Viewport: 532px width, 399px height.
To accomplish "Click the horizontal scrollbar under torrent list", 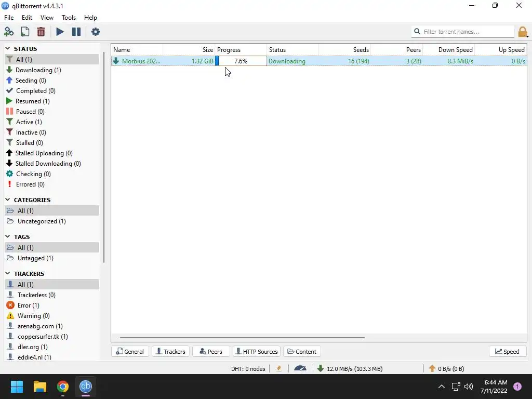I will click(242, 338).
